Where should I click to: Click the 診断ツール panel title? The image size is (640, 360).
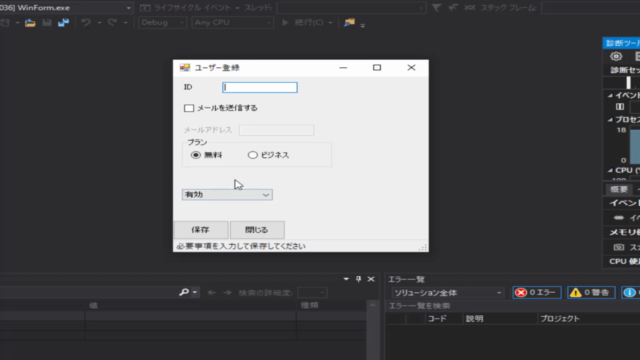pos(622,43)
